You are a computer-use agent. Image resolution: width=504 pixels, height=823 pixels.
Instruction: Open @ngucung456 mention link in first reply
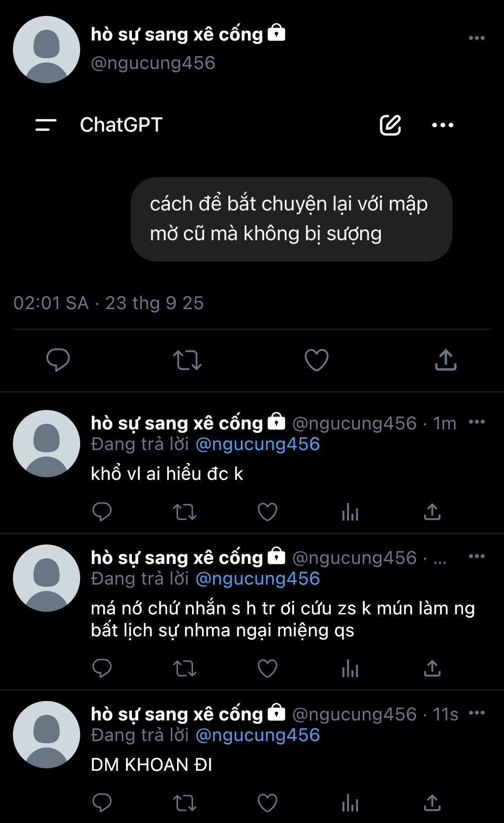[258, 444]
